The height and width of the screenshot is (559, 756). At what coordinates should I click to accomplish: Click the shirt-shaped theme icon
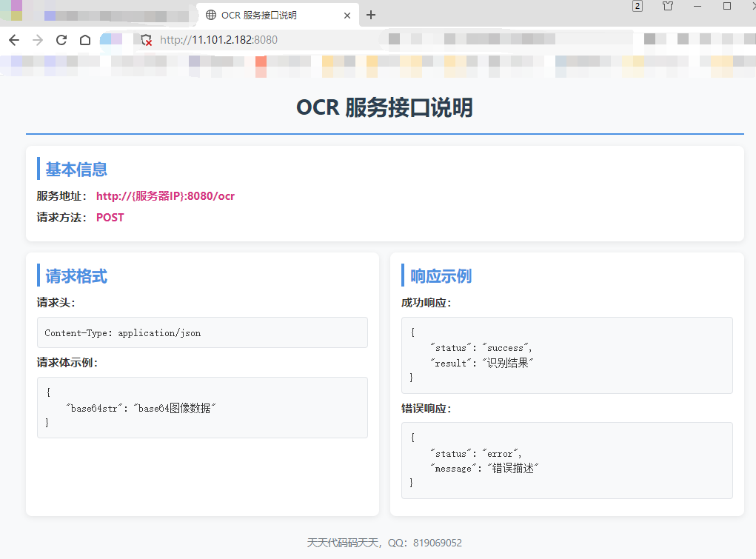pos(666,7)
